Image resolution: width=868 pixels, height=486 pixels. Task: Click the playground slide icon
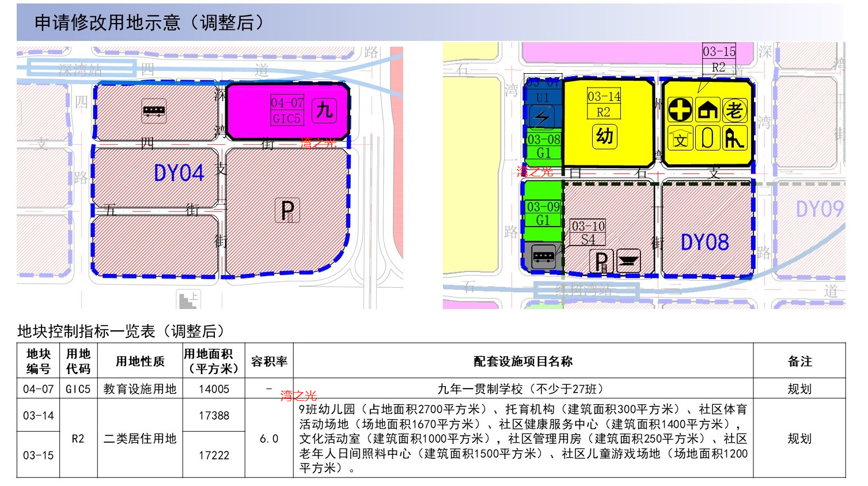click(x=734, y=139)
